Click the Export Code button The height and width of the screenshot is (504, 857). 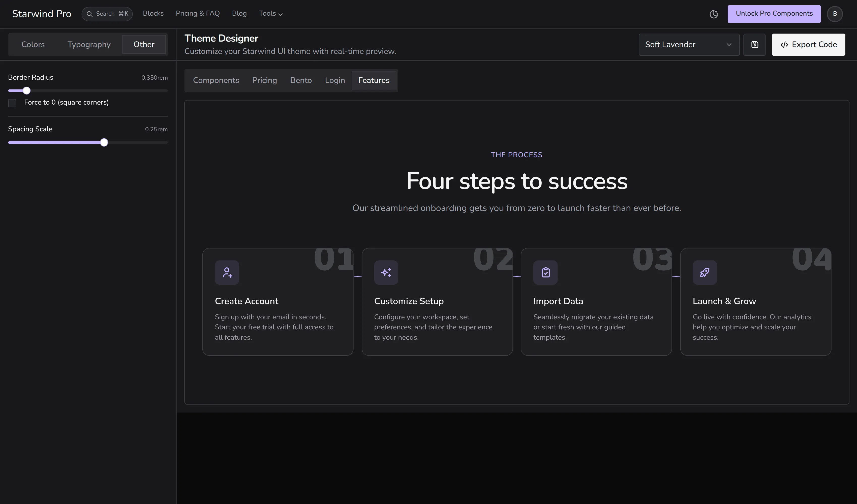point(808,45)
